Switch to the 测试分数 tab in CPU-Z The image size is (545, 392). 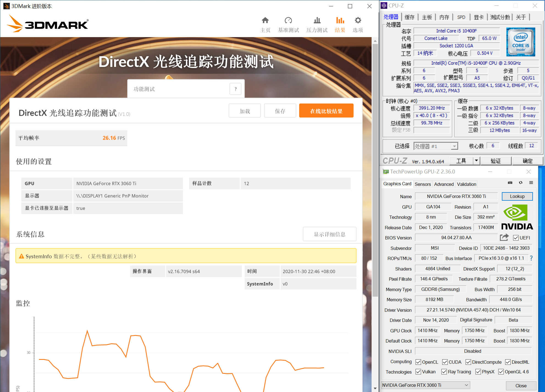click(x=500, y=17)
